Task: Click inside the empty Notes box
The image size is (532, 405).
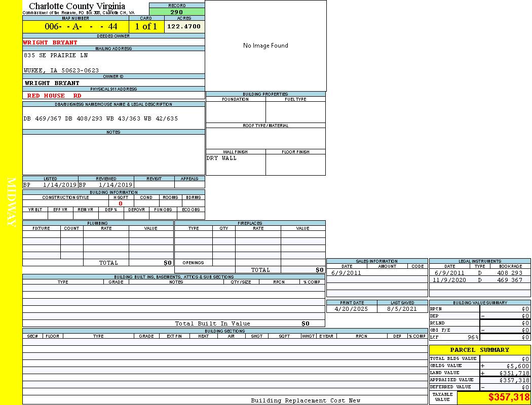Action: [113, 154]
